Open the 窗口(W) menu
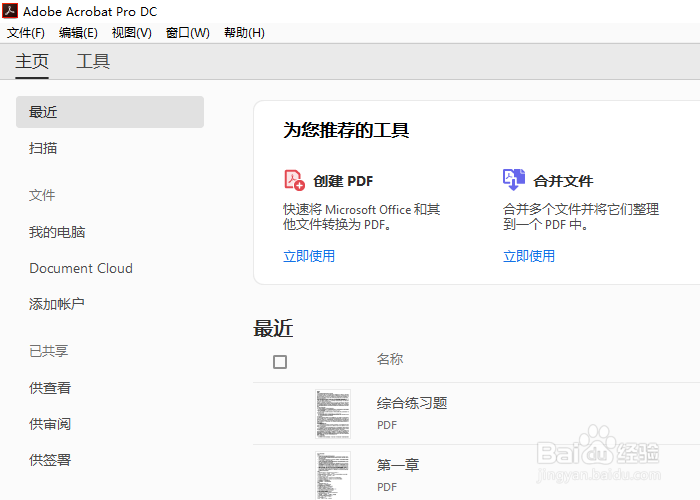 pos(188,33)
